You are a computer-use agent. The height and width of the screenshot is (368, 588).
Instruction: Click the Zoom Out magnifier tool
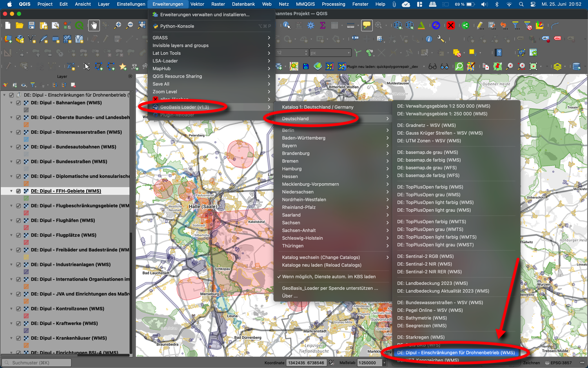point(129,26)
